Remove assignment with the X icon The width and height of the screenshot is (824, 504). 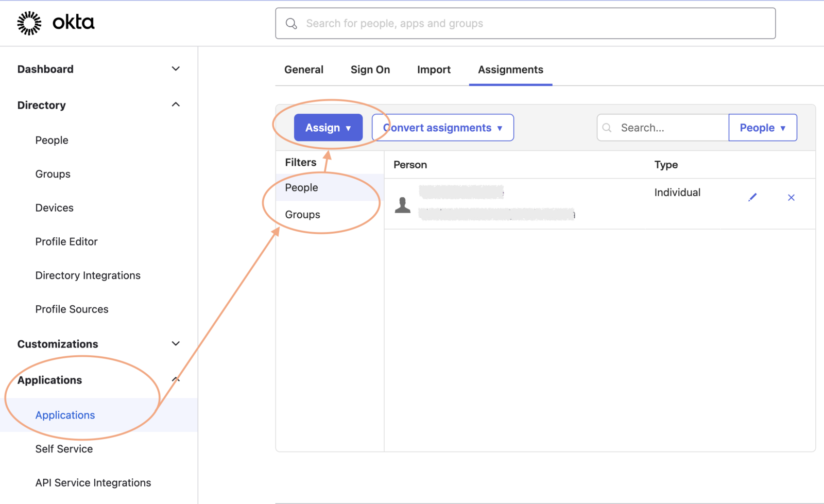point(791,198)
